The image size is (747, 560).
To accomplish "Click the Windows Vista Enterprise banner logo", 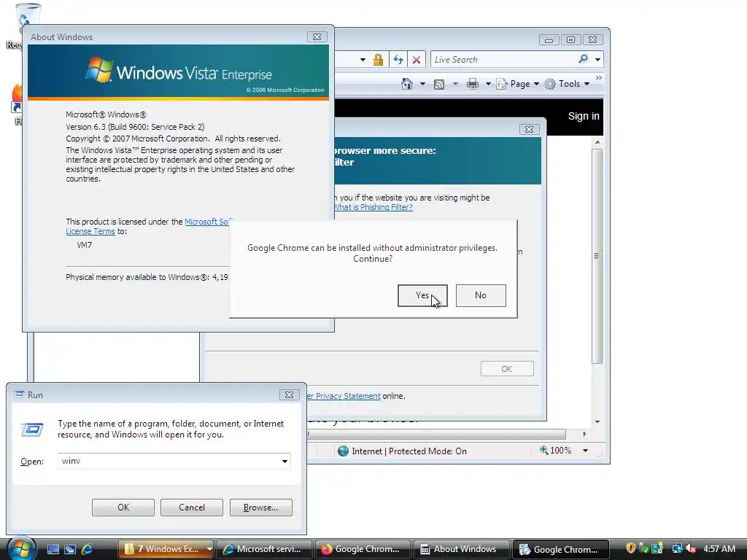I will [x=178, y=71].
